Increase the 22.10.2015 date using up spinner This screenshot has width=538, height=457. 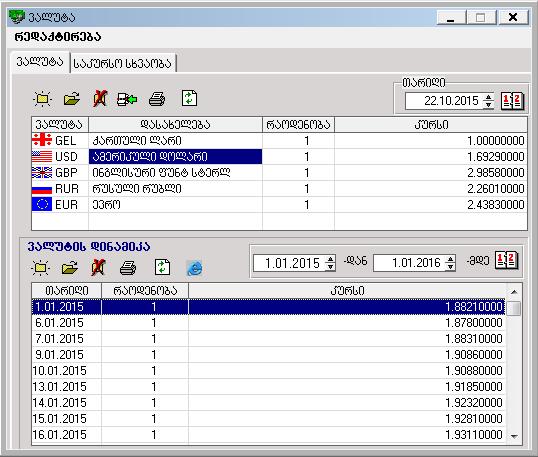(488, 97)
